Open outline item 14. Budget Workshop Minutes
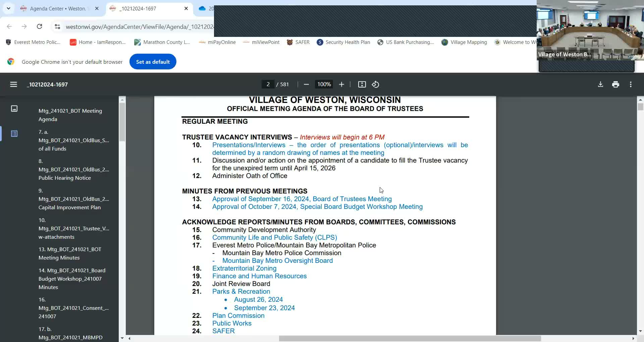Image resolution: width=644 pixels, height=342 pixels. (x=72, y=279)
